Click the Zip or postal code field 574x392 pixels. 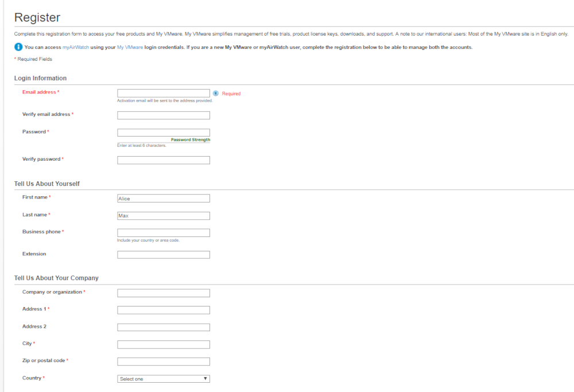[164, 362]
